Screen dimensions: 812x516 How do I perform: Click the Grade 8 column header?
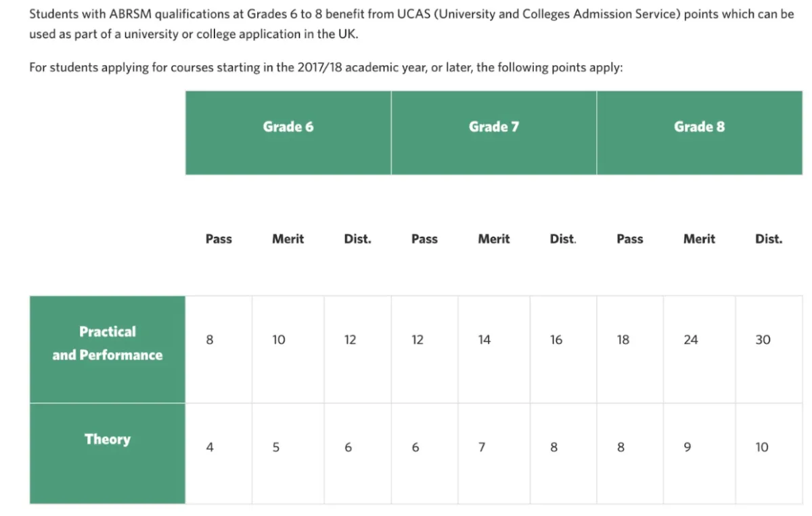coord(700,133)
